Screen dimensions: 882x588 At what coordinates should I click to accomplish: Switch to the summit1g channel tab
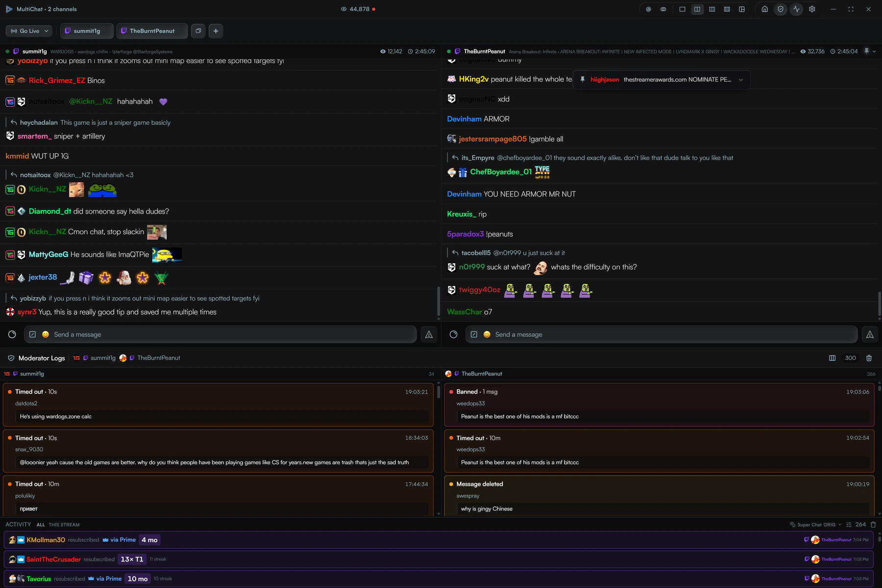(x=87, y=31)
